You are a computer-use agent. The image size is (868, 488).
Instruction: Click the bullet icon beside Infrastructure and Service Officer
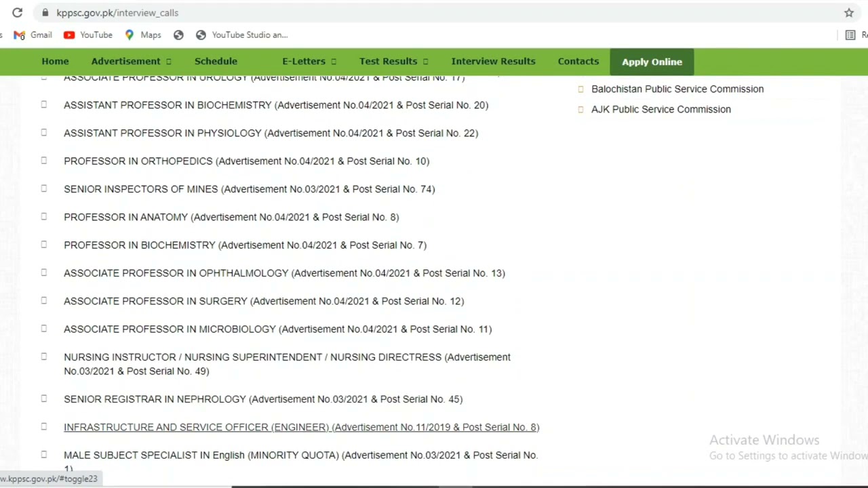click(x=44, y=426)
